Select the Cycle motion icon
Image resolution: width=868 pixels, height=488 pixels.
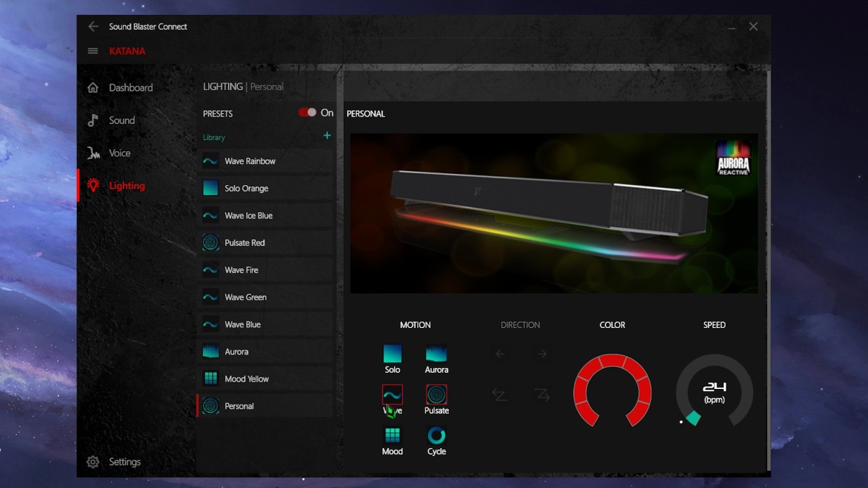click(x=436, y=435)
